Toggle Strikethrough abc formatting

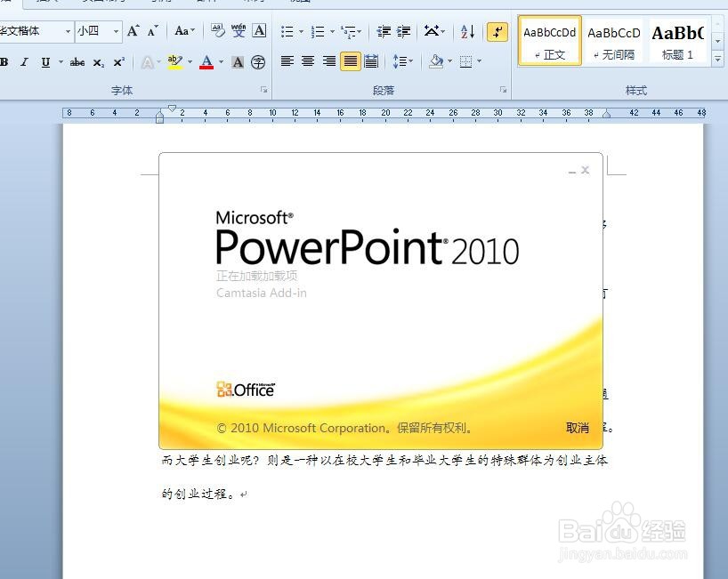pos(77,61)
